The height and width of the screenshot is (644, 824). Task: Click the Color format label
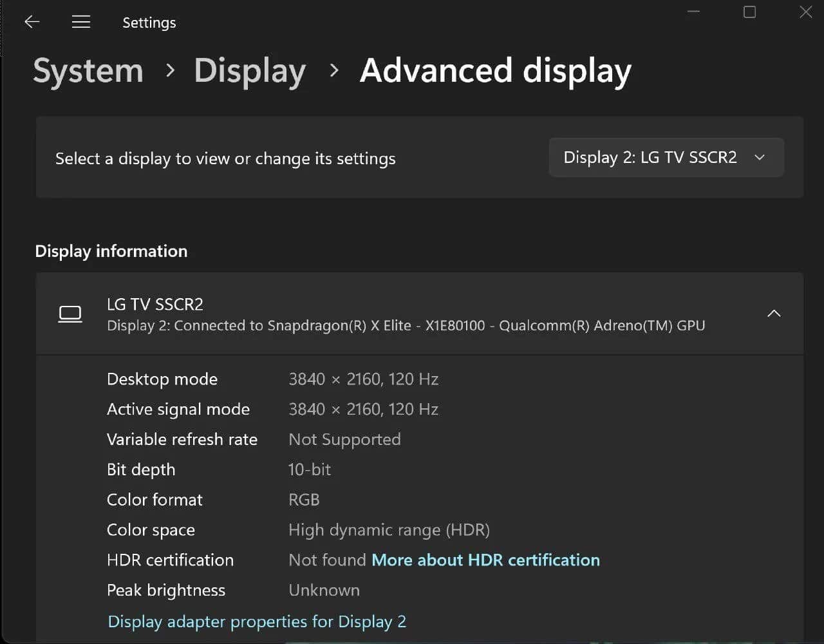tap(154, 500)
